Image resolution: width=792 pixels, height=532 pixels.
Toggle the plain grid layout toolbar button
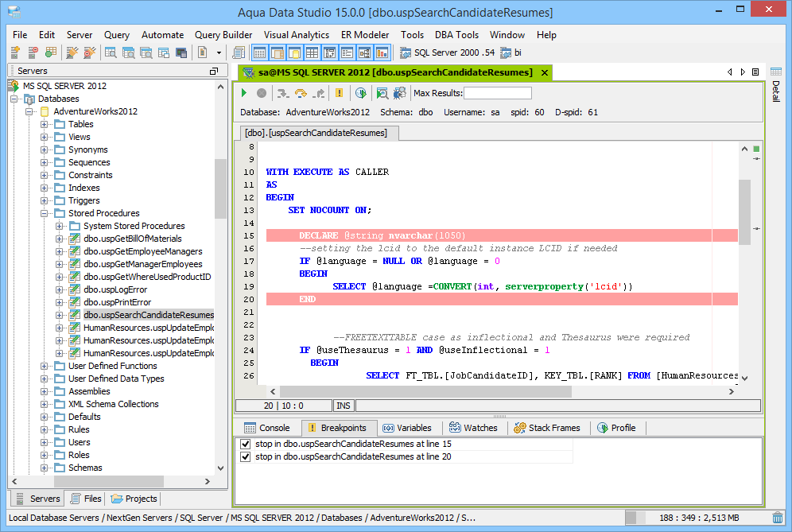pos(313,52)
